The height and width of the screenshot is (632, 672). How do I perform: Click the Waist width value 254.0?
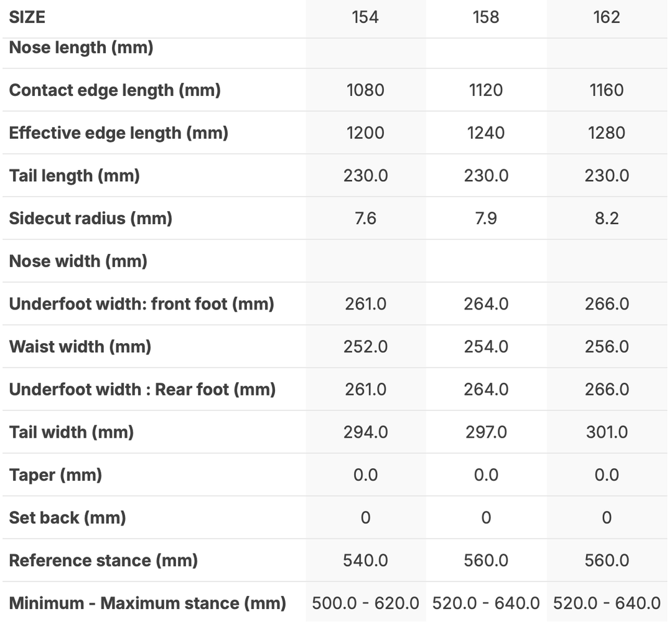point(486,346)
